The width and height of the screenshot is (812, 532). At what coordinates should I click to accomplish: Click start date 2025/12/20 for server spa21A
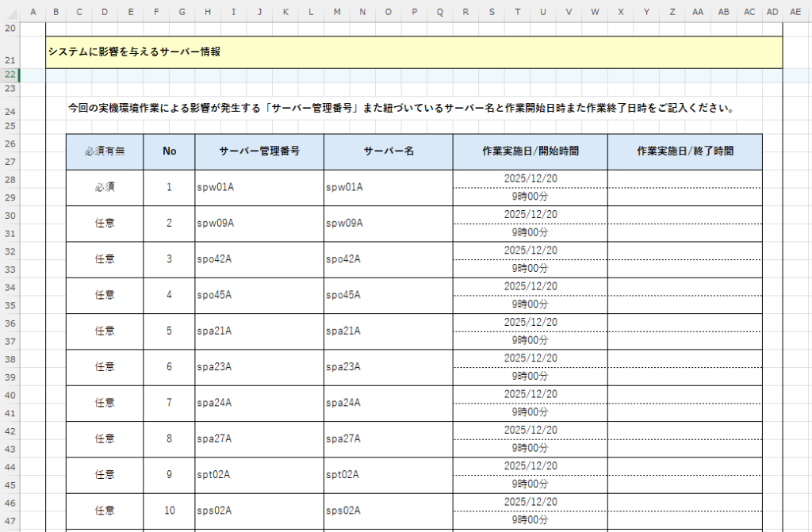coord(530,322)
